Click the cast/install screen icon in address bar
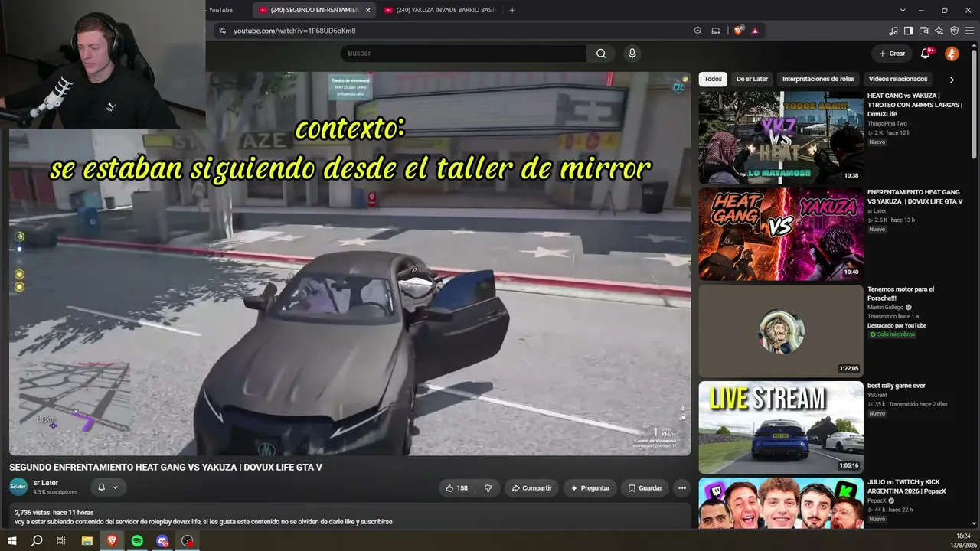980x551 pixels. click(x=716, y=31)
